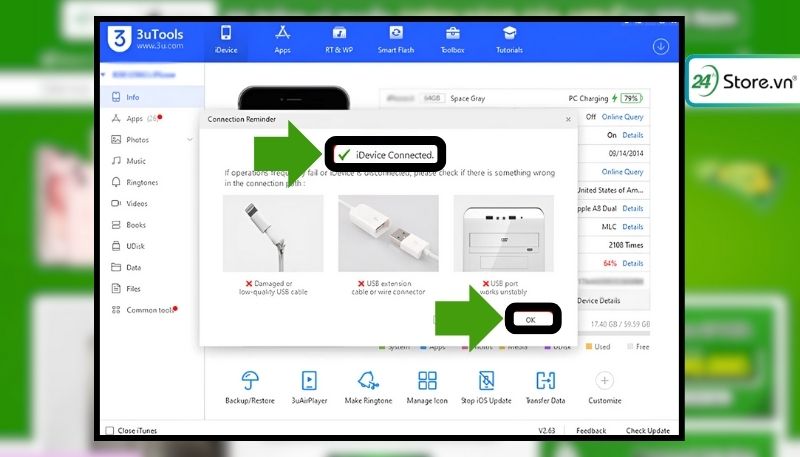Click Details link beside On
Viewport: 800px width, 457px height.
click(633, 135)
